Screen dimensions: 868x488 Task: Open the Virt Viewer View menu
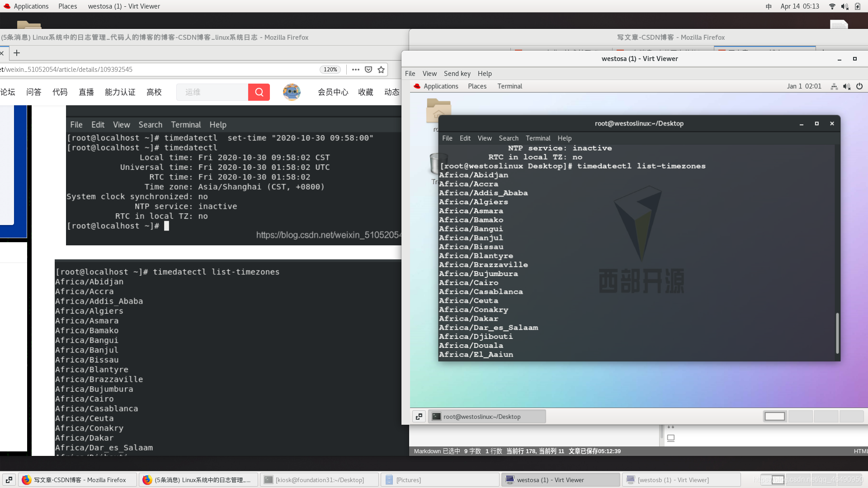[429, 74]
